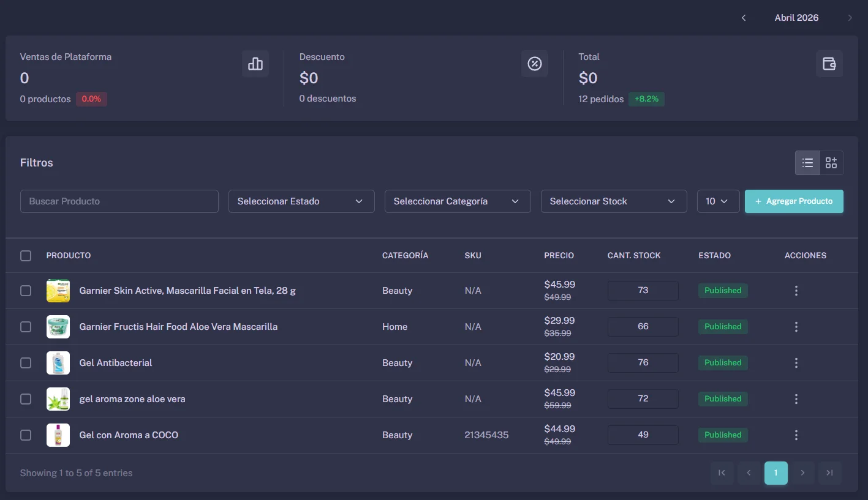Click the $20.99 price of Gel Antibacterial
The image size is (868, 500).
(x=560, y=357)
